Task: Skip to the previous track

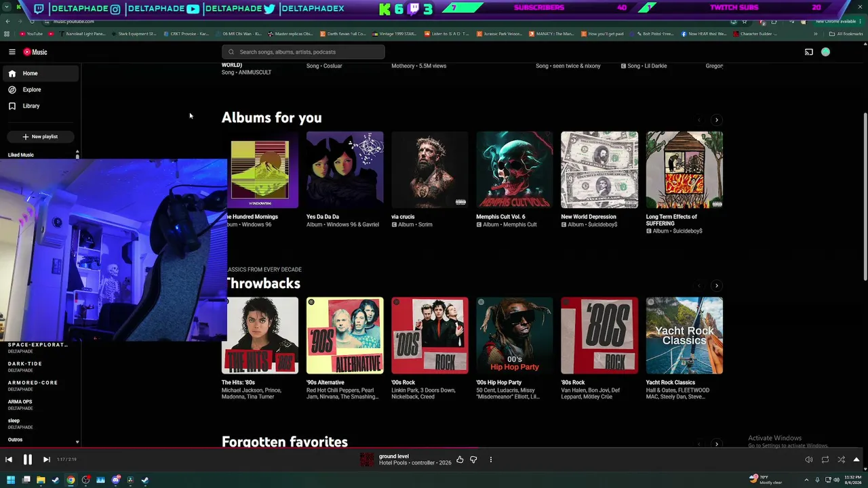Action: coord(9,460)
